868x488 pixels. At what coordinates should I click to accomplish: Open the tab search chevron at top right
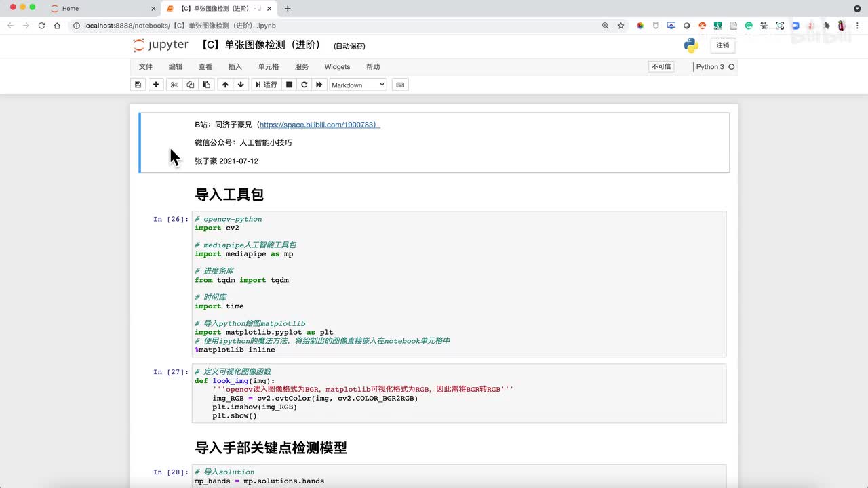click(857, 9)
